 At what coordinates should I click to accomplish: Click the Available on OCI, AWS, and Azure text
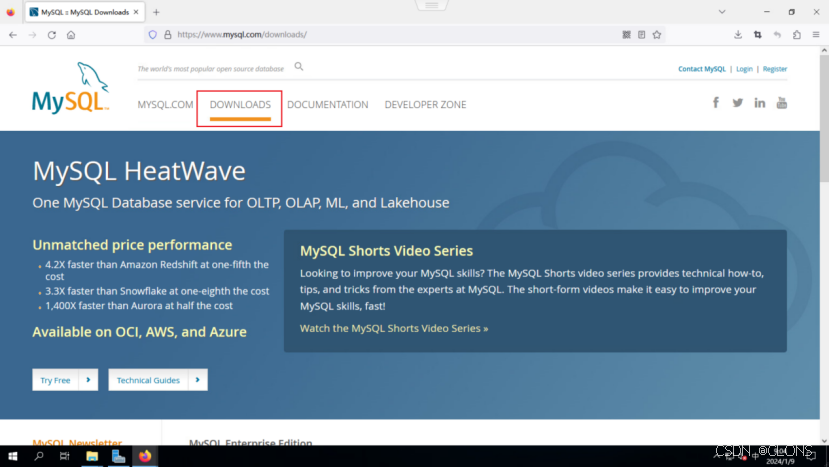139,332
